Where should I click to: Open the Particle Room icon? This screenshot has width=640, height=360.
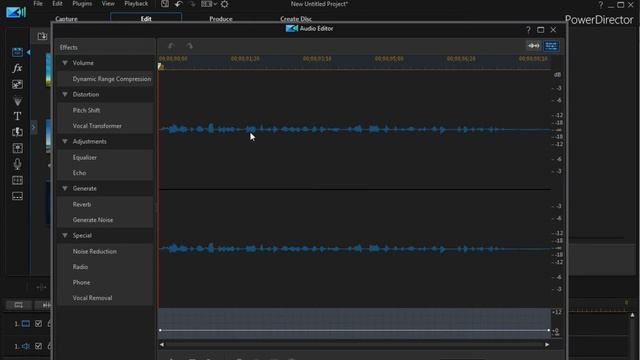point(17,100)
